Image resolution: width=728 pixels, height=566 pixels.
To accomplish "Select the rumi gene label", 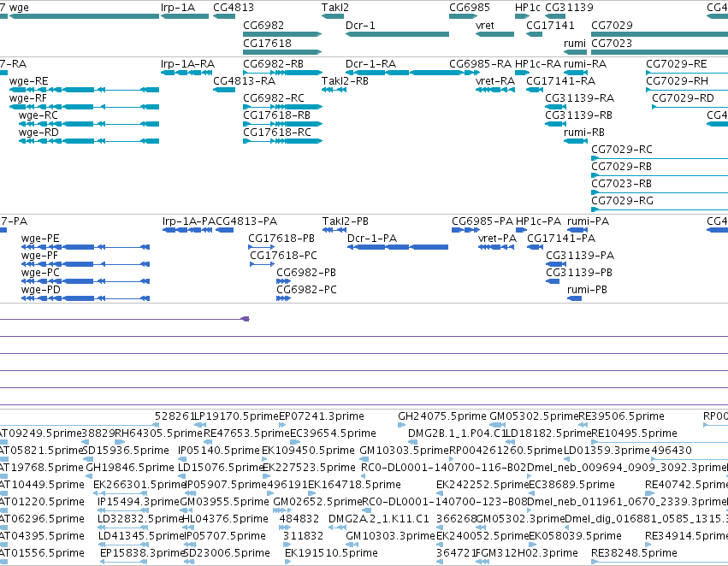I will (x=575, y=43).
